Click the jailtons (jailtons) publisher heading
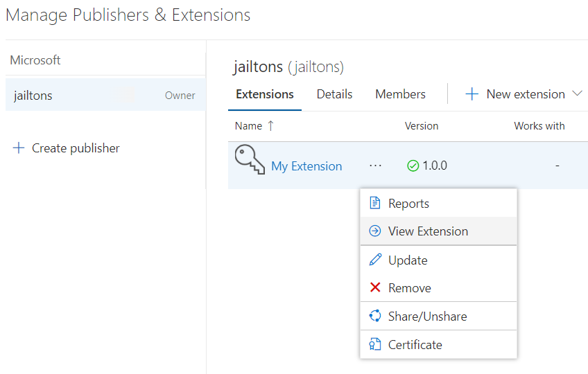This screenshot has height=374, width=588. click(x=288, y=67)
